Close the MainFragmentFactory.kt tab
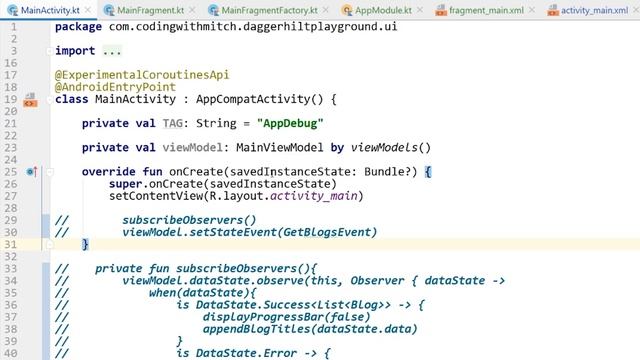 [325, 10]
